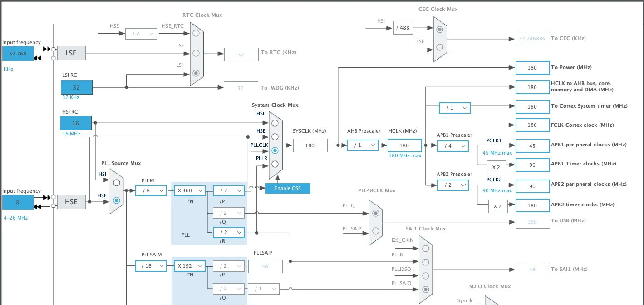Open the Cortex System timer /1 divider dropdown
This screenshot has width=644, height=305.
(x=455, y=108)
